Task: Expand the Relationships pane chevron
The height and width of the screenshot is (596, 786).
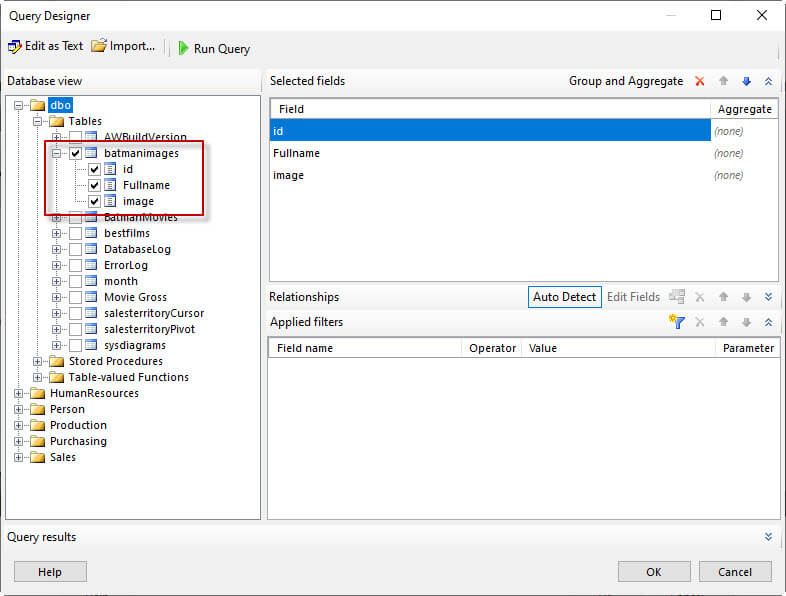Action: point(768,297)
